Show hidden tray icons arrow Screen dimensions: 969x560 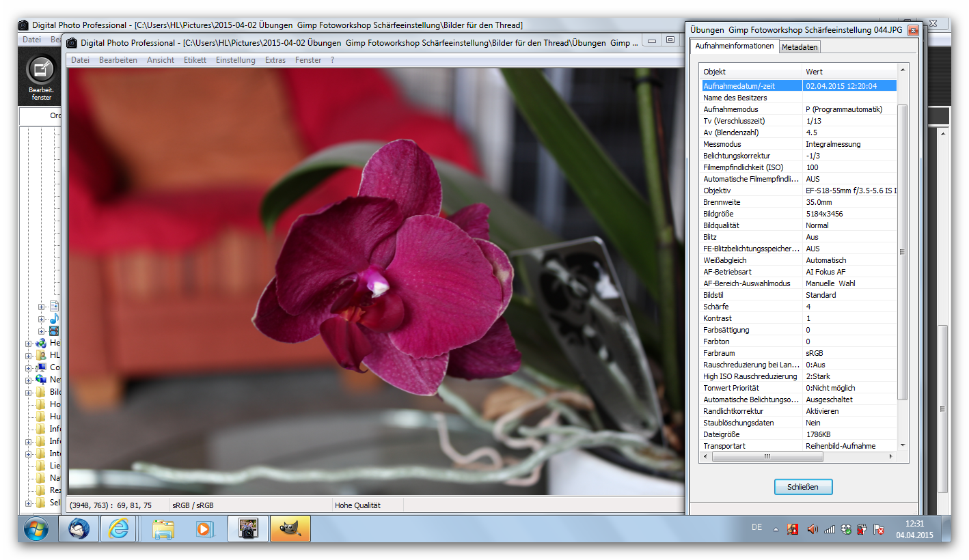pos(776,529)
